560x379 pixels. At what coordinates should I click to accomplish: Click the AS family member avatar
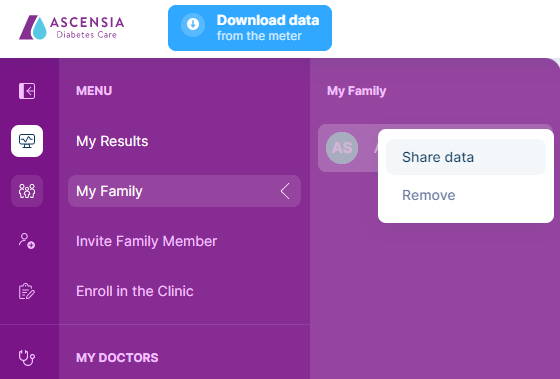(x=342, y=148)
